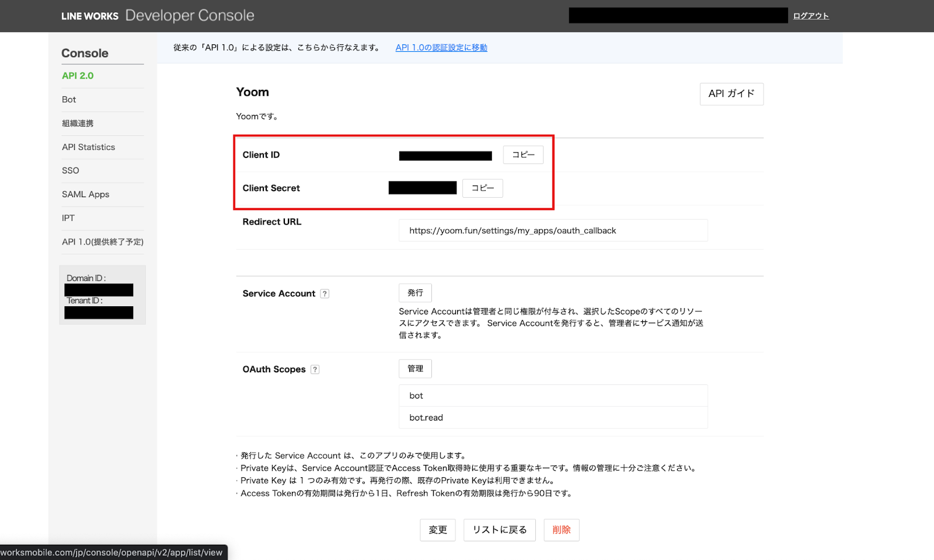Delete the app using 削除 button
The image size is (934, 560).
561,530
